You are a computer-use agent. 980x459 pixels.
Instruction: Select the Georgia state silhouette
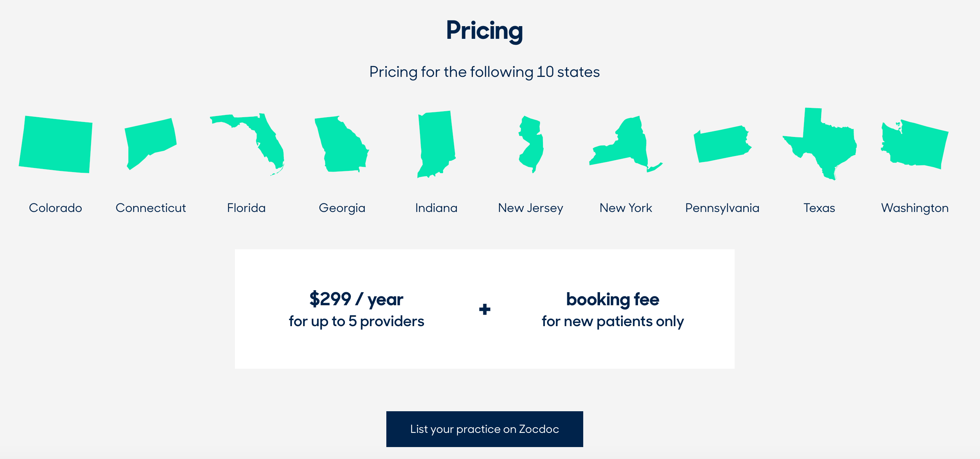click(341, 144)
